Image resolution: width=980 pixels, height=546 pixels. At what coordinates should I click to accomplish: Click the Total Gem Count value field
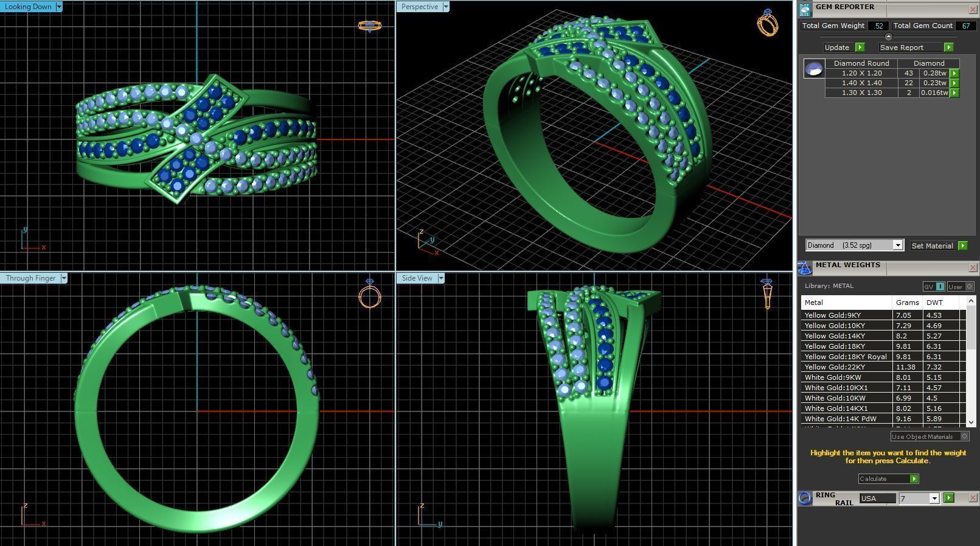pos(965,26)
